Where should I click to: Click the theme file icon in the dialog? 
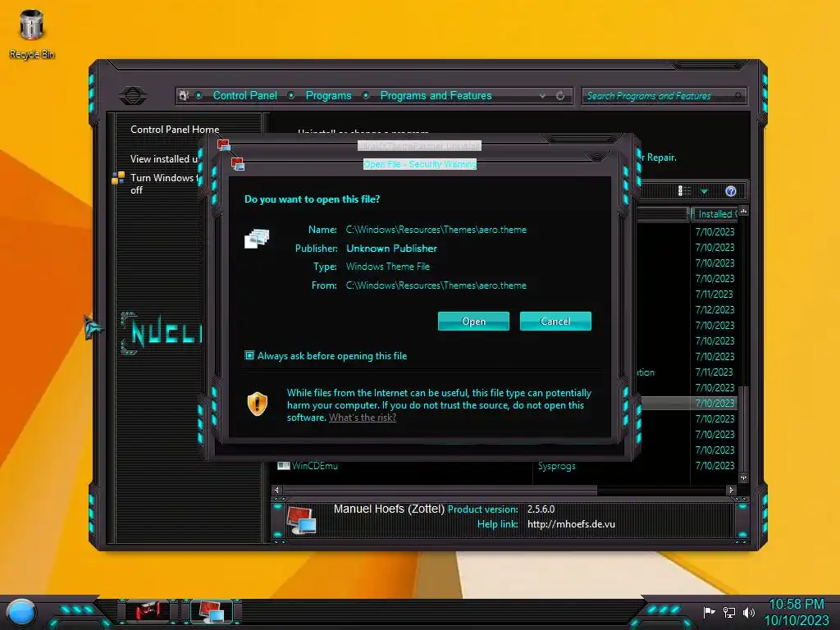(257, 239)
